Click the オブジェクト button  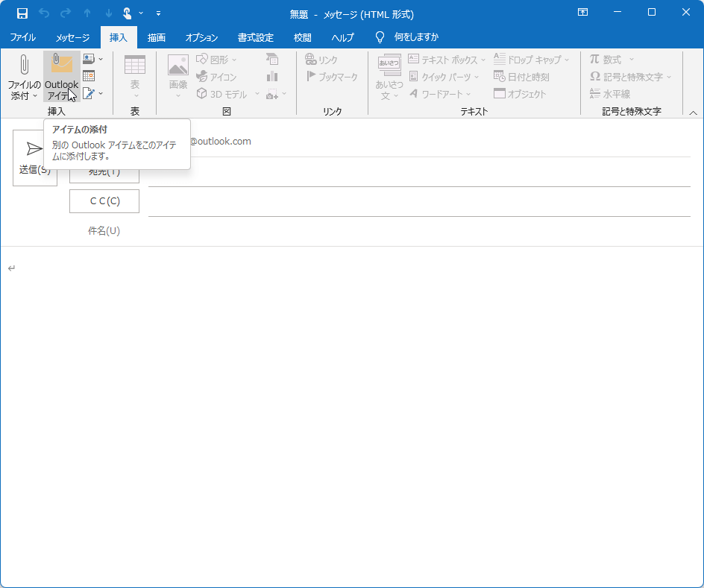coord(520,94)
